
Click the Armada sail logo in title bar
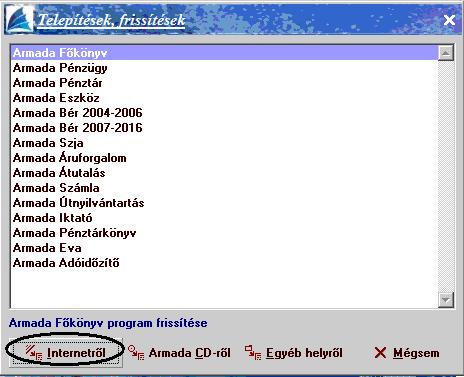(x=20, y=20)
